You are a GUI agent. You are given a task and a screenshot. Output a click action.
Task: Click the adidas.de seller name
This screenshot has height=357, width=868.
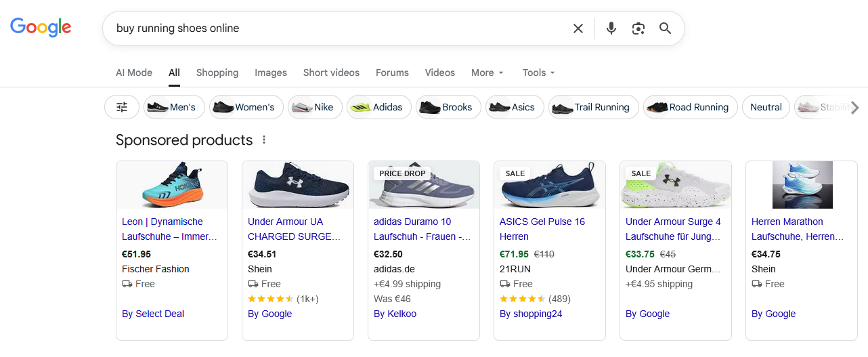[x=394, y=269]
